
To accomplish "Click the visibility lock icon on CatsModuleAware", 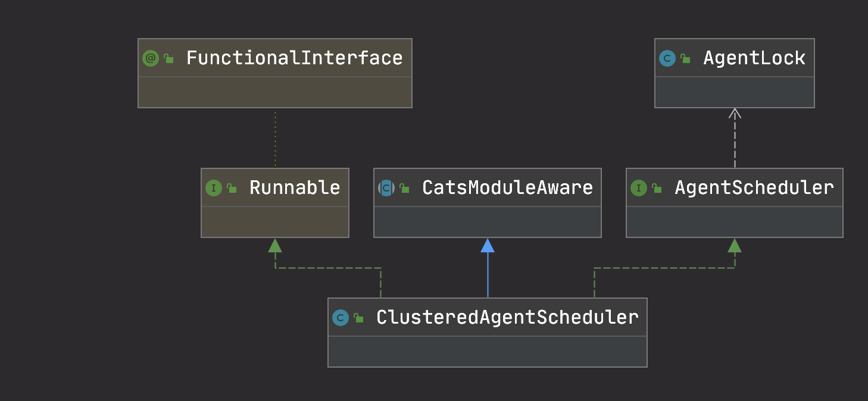I will (405, 188).
